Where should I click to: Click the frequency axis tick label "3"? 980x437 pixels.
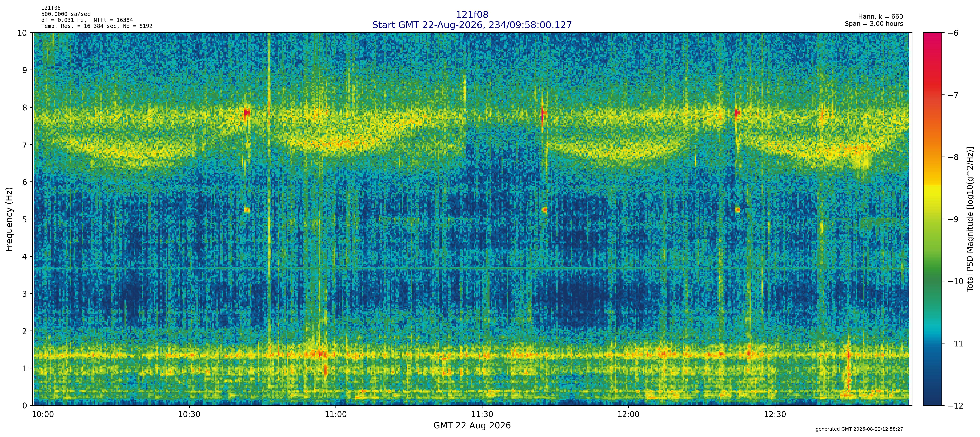click(25, 294)
